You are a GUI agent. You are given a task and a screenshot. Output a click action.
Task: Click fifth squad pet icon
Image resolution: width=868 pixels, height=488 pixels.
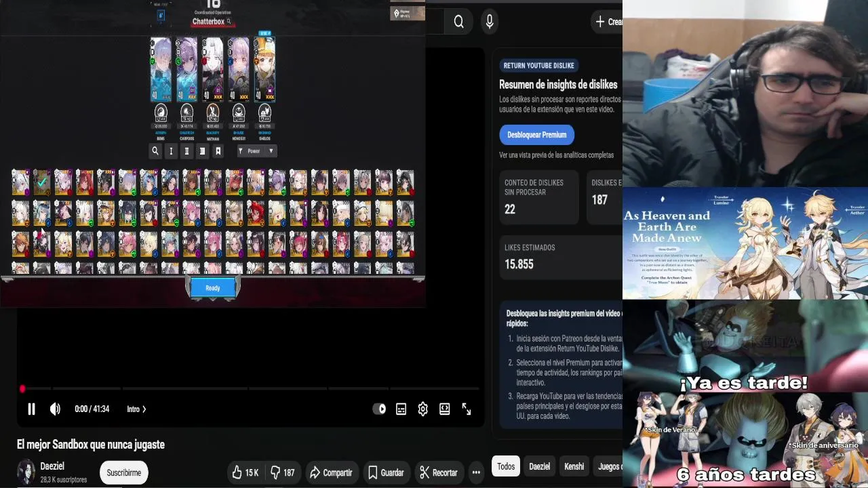(264, 113)
